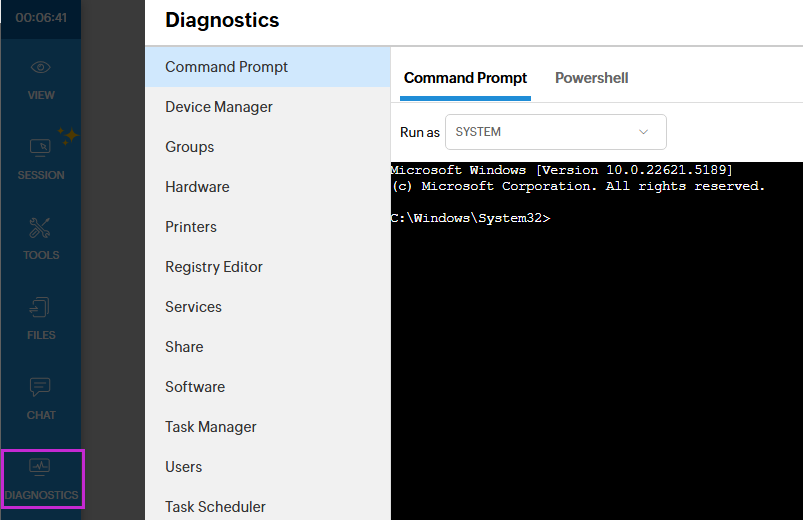This screenshot has height=520, width=803.
Task: Open the Tools wrench icon
Action: click(x=41, y=228)
